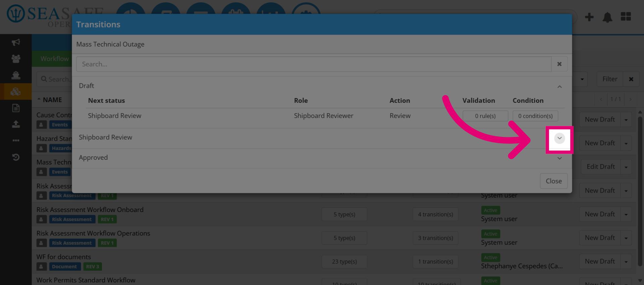Screen dimensions: 644x285
Task: Expand the Approved transitions section
Action: pos(559,158)
